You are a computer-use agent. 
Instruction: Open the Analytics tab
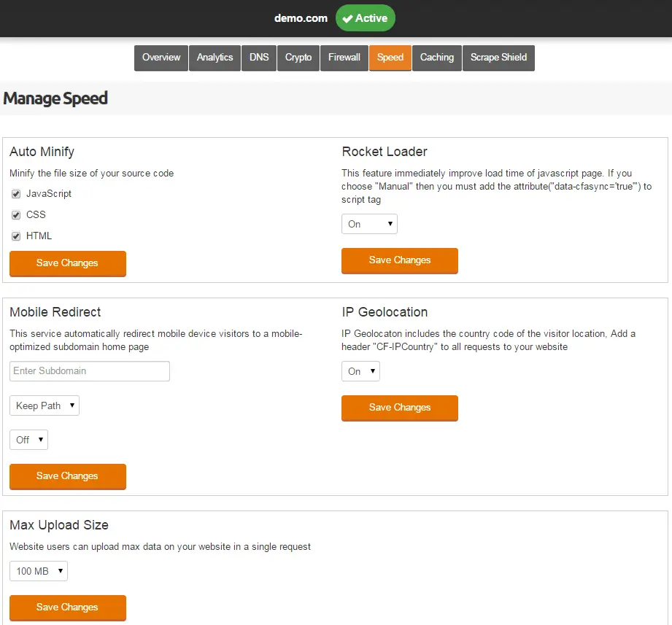215,58
